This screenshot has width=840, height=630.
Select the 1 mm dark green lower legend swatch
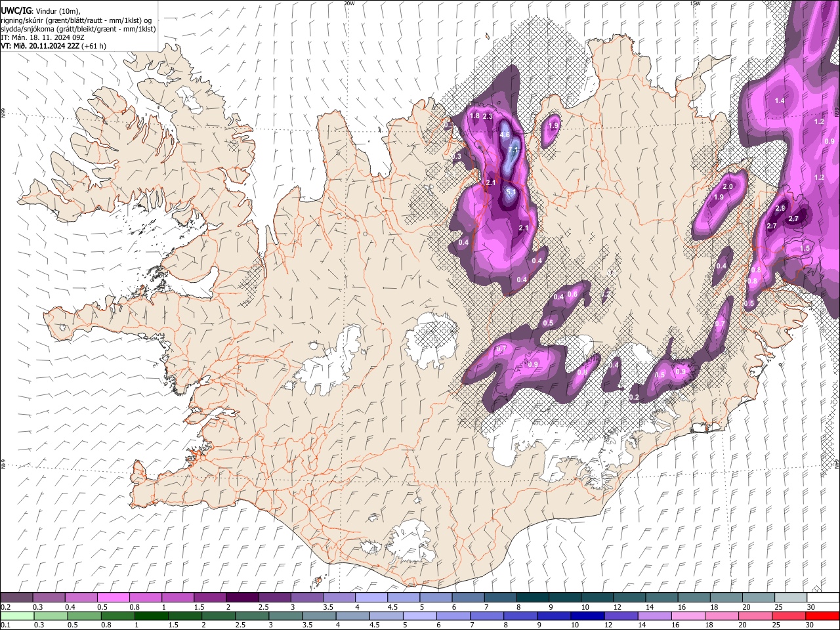152,616
